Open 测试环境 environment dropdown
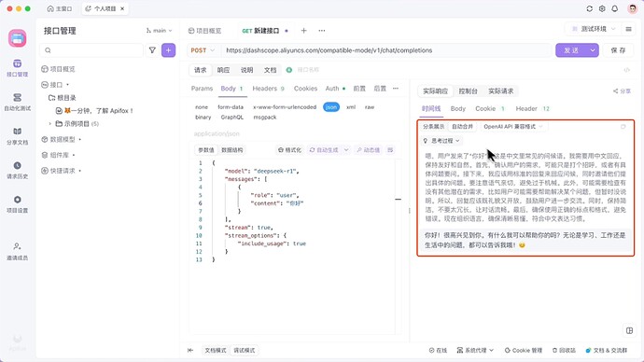 [594, 29]
